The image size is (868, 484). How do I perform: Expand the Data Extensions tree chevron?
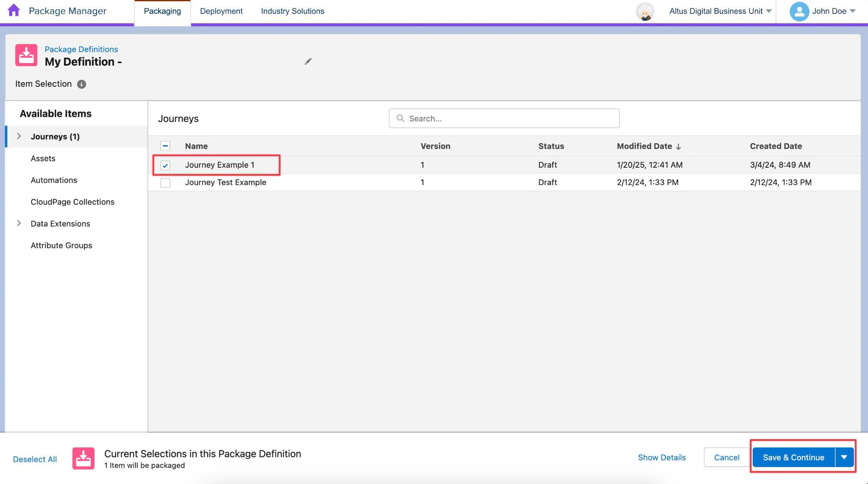[x=19, y=223]
